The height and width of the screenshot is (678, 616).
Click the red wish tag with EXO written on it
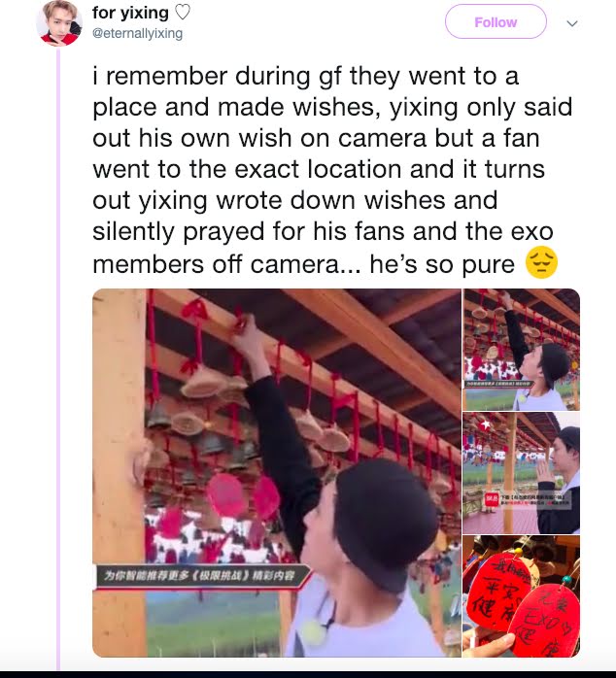[x=547, y=622]
